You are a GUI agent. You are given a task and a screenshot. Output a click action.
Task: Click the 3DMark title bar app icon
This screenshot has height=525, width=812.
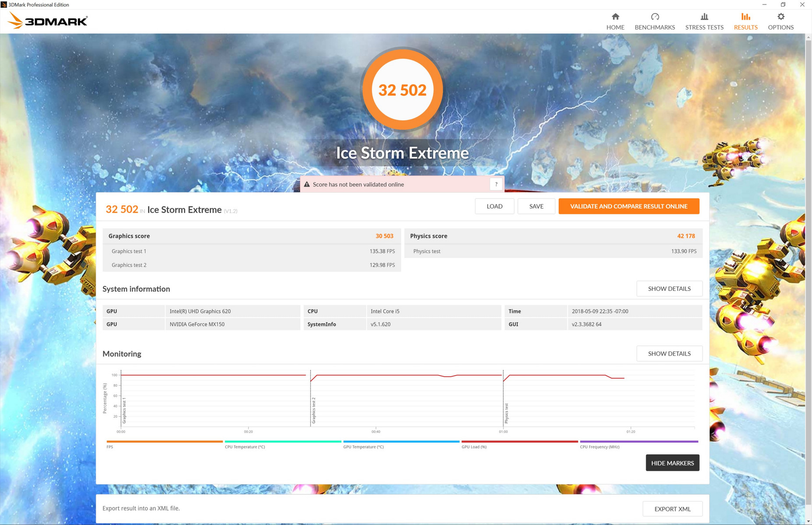click(x=4, y=4)
